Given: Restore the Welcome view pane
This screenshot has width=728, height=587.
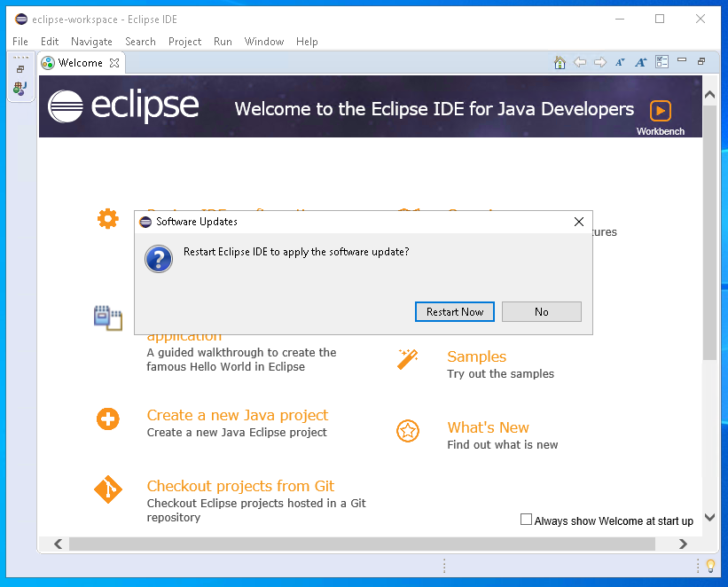Looking at the screenshot, I should coord(701,61).
